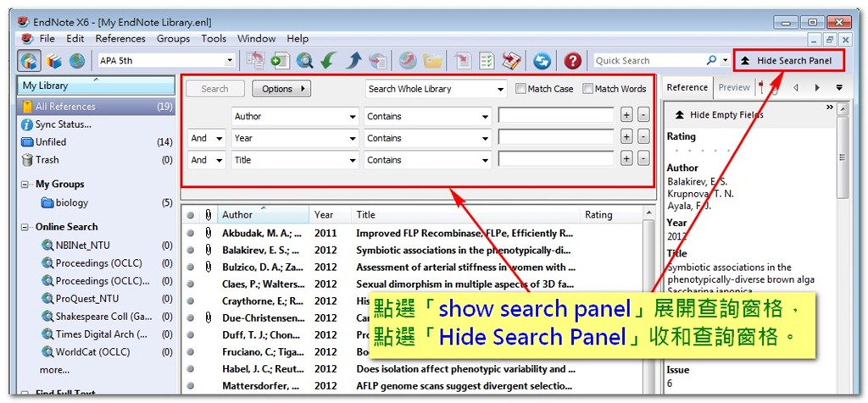Click the Quick Search magnifier icon
Image resolution: width=868 pixels, height=403 pixels.
[x=712, y=60]
